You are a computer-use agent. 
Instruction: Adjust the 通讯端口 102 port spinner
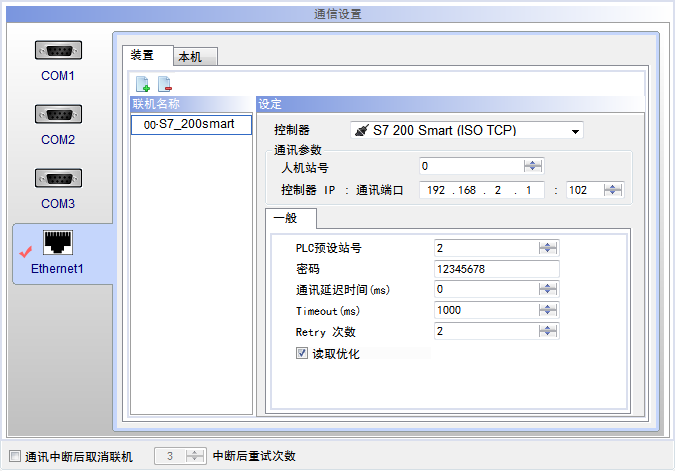tap(613, 190)
